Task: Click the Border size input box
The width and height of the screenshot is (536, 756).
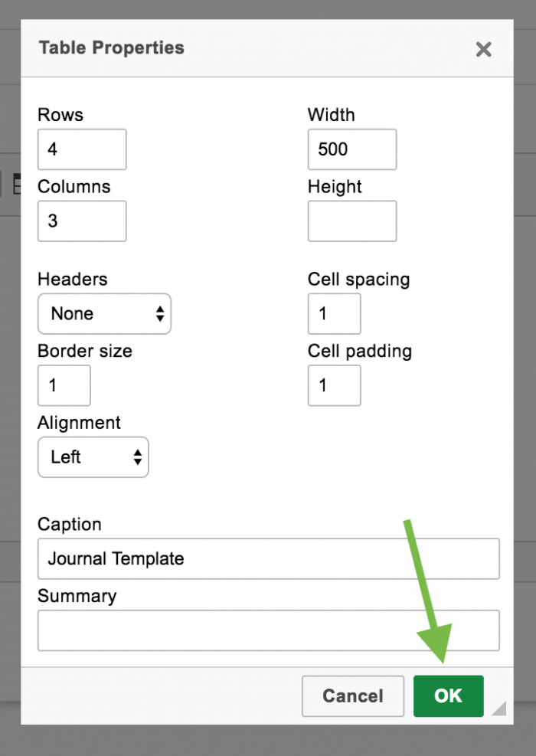Action: point(64,385)
